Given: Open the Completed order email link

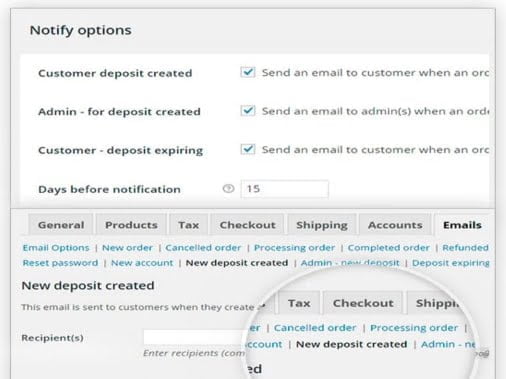Looking at the screenshot, I should point(389,248).
